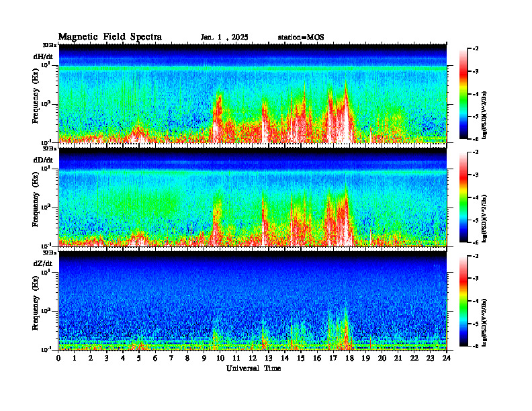This screenshot has width=532, height=411.
Task: Click hour "0" on the time axis
Action: coord(58,359)
